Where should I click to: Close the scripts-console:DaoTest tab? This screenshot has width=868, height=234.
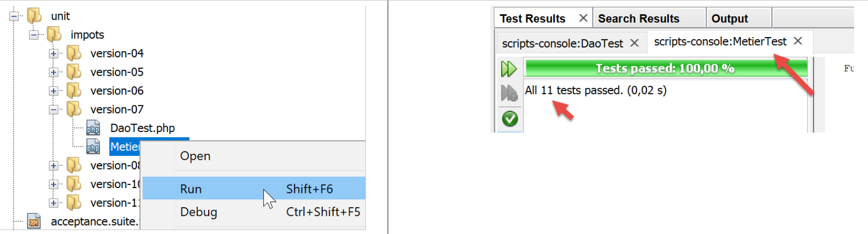[x=635, y=43]
